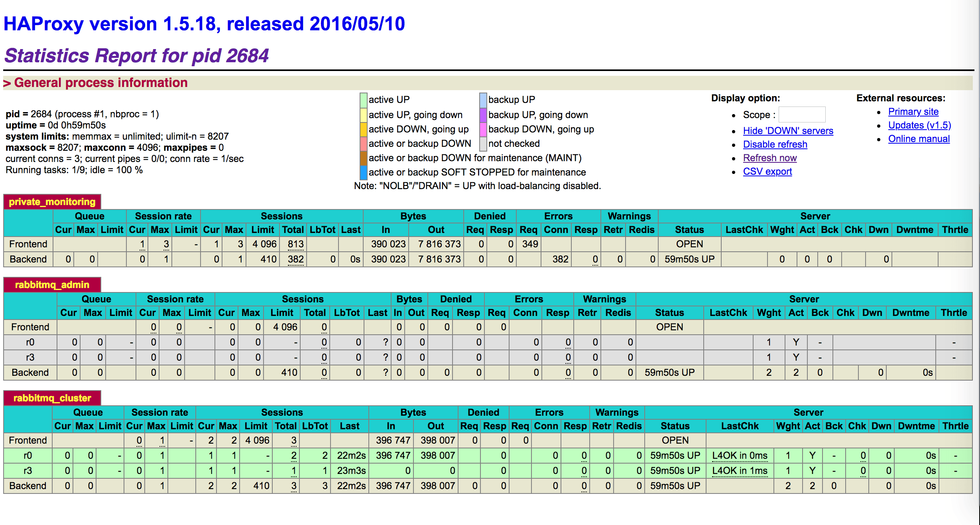Open the Online manual link
Image resolution: width=980 pixels, height=525 pixels.
coord(919,139)
